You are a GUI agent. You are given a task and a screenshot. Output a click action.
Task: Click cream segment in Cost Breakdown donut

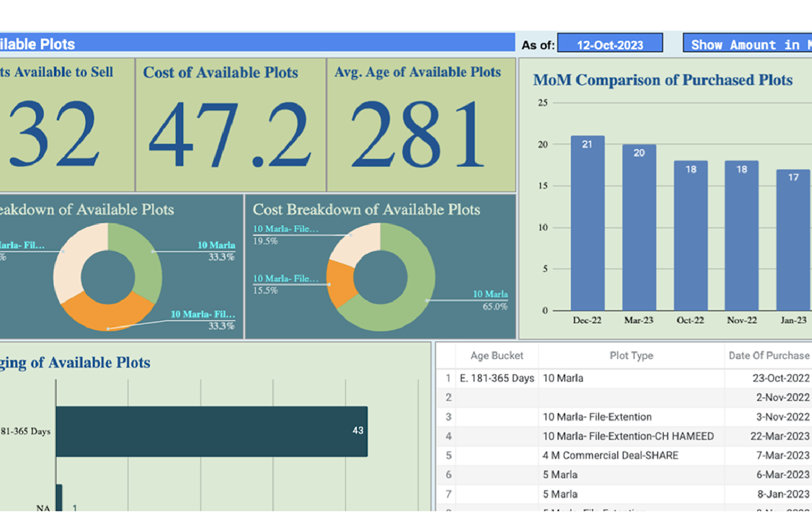[x=357, y=242]
